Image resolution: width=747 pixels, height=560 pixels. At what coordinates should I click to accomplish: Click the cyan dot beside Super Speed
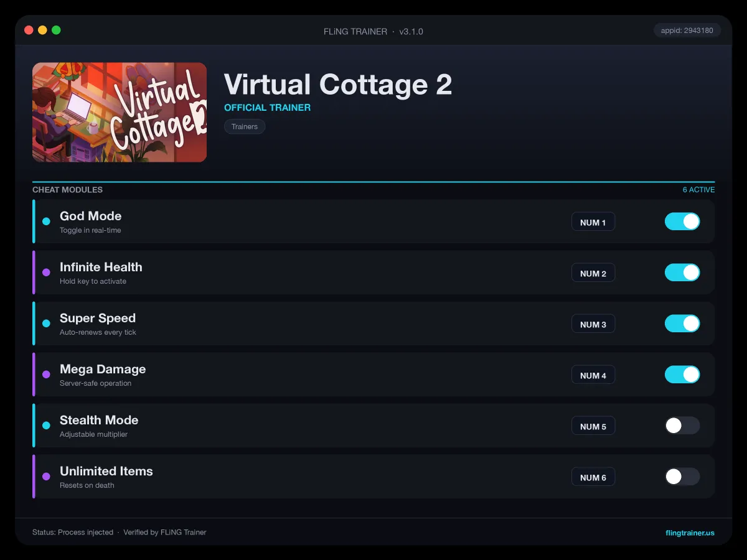pos(46,324)
